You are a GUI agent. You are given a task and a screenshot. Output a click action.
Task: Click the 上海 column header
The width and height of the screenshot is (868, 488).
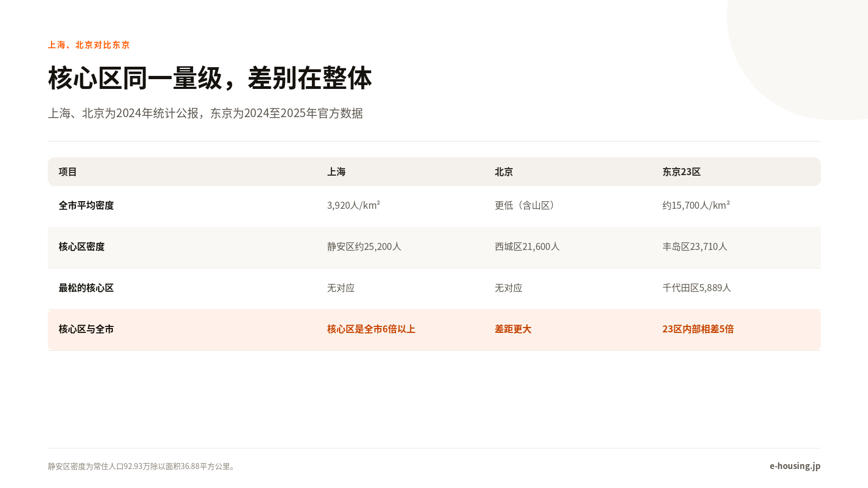click(x=336, y=172)
